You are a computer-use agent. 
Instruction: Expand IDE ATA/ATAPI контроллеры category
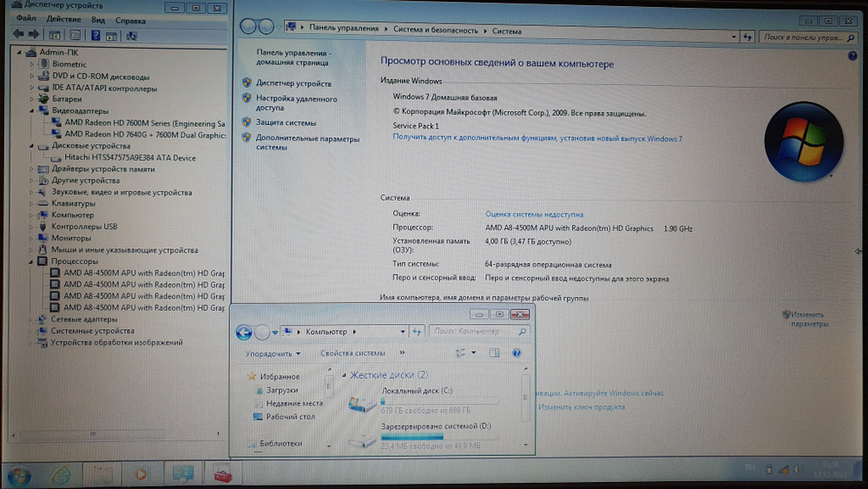tap(31, 88)
